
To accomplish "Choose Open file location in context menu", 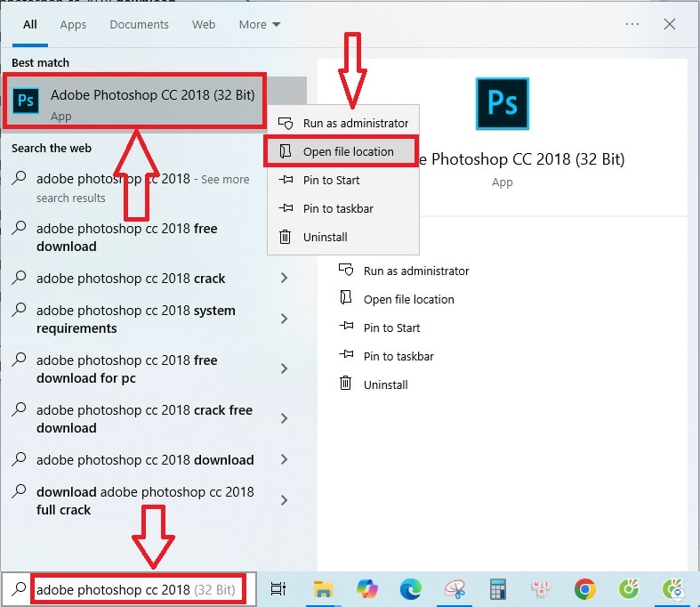I will click(x=342, y=152).
